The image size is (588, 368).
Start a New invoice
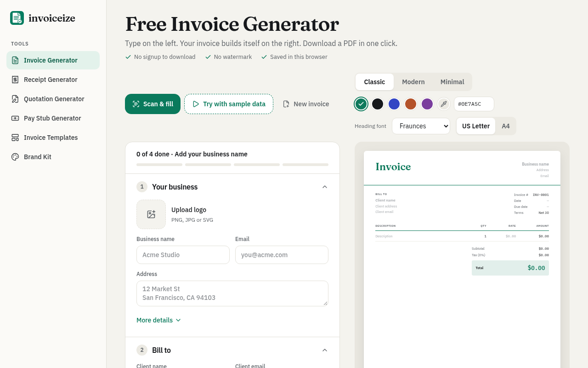(306, 104)
